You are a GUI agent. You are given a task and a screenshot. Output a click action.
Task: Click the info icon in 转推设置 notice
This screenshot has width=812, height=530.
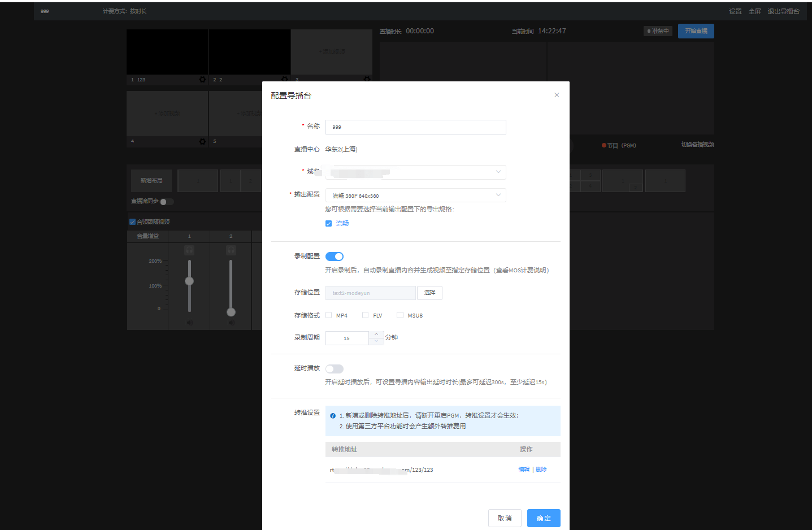click(333, 416)
